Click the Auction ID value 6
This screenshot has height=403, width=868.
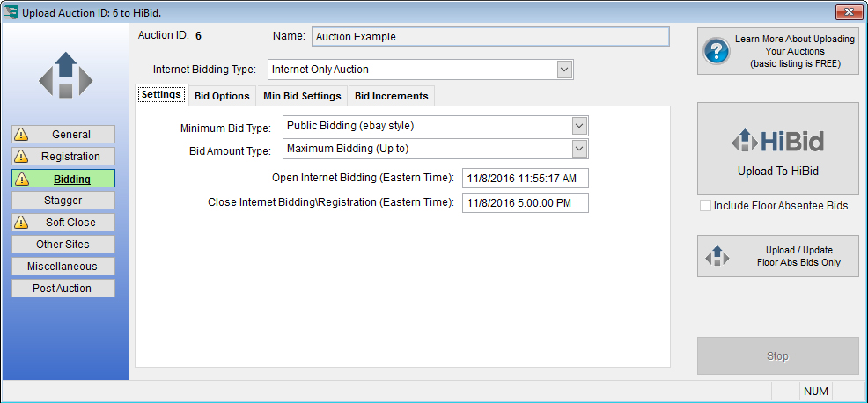pyautogui.click(x=198, y=37)
